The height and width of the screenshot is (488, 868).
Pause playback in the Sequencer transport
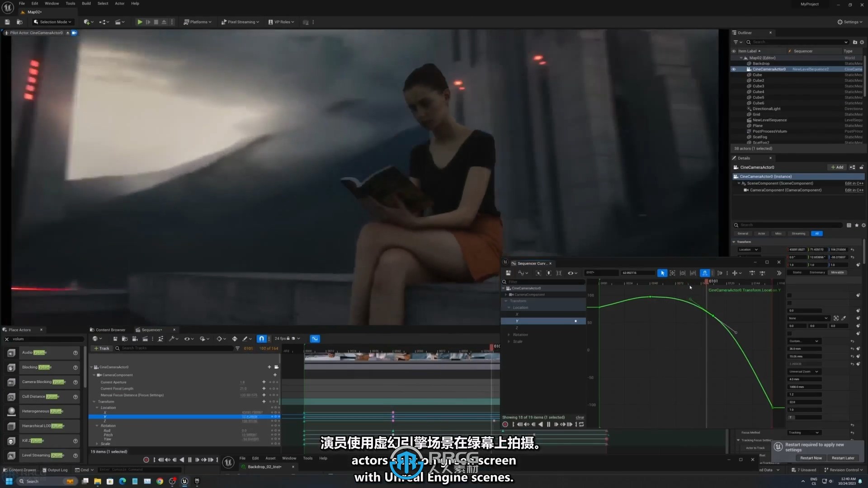[189, 460]
